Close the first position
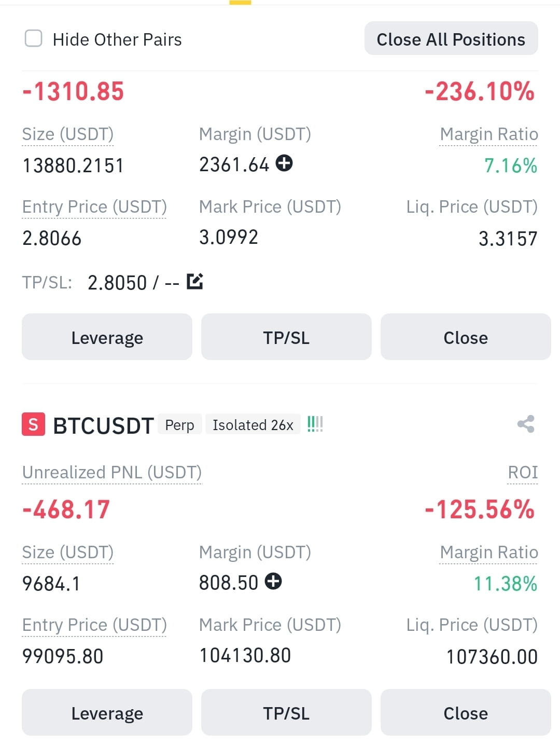This screenshot has height=745, width=560. tap(466, 337)
